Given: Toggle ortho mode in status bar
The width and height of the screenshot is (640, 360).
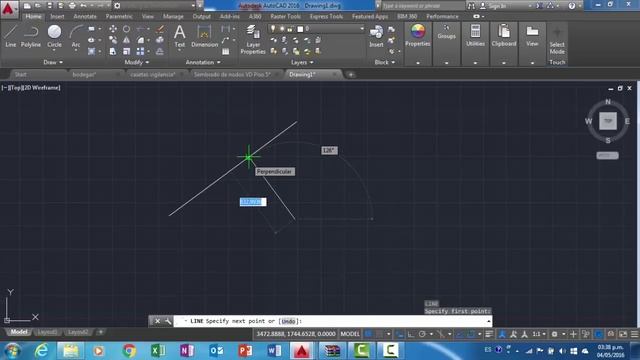Looking at the screenshot, I should (411, 334).
